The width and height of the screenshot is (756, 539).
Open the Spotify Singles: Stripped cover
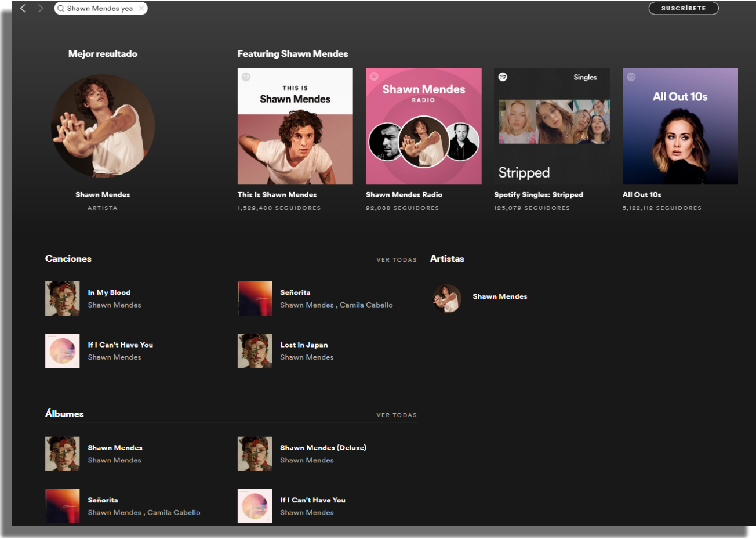tap(551, 126)
